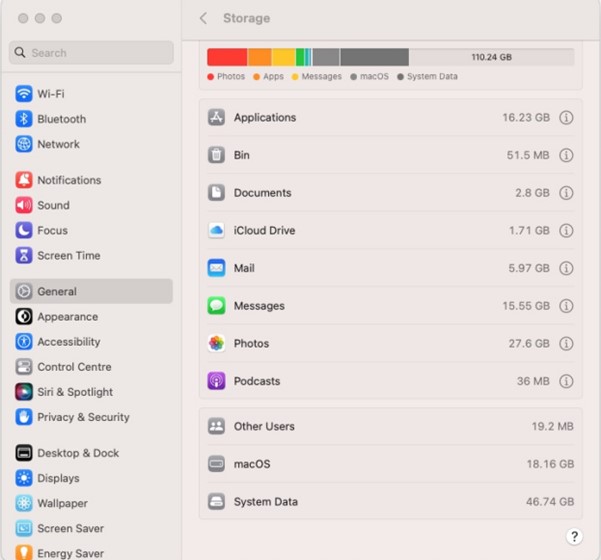601x560 pixels.
Task: Click the System Data legend label
Action: (432, 76)
